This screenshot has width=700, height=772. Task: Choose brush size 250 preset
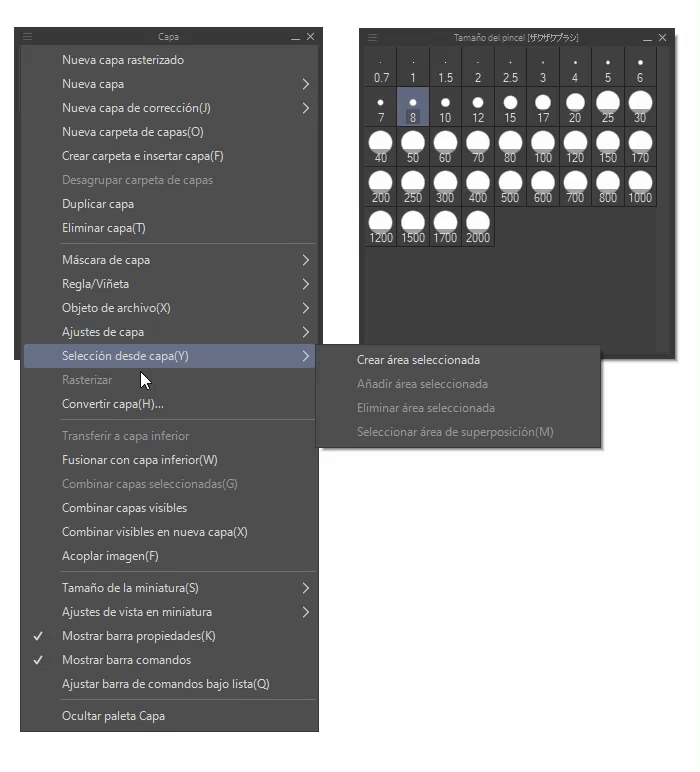pyautogui.click(x=413, y=187)
